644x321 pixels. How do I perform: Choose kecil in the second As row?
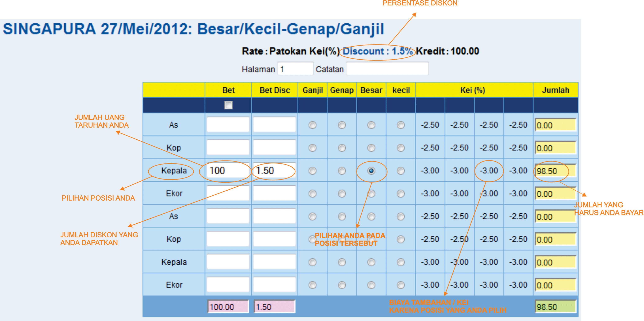point(401,216)
